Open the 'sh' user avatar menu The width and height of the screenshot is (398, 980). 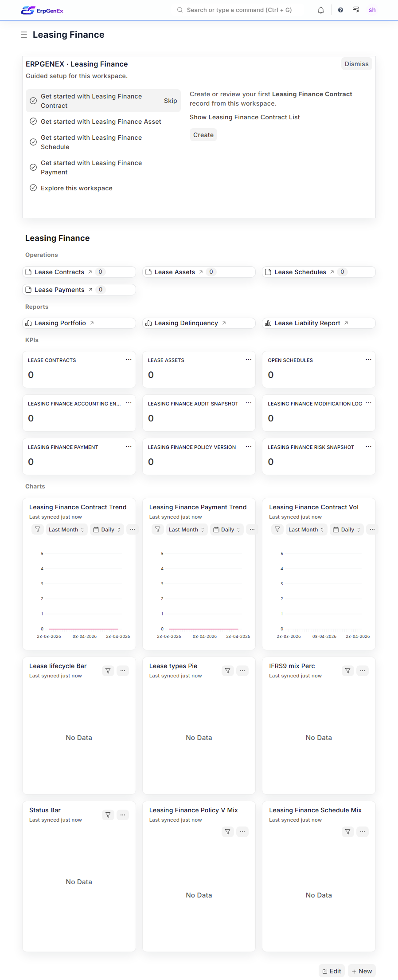(372, 10)
